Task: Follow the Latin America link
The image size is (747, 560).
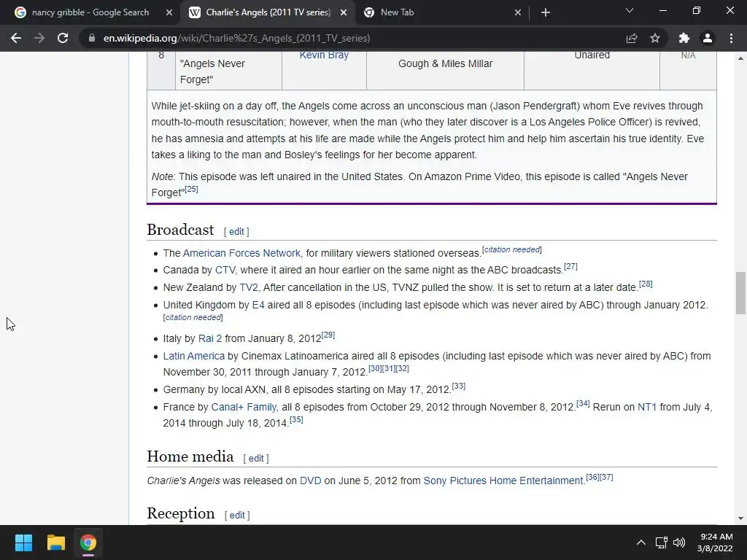Action: point(194,356)
